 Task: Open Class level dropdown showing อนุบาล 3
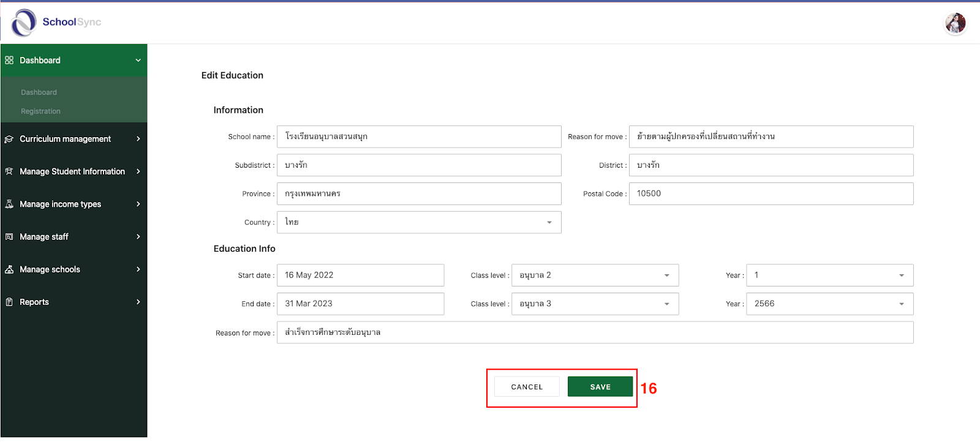[595, 304]
